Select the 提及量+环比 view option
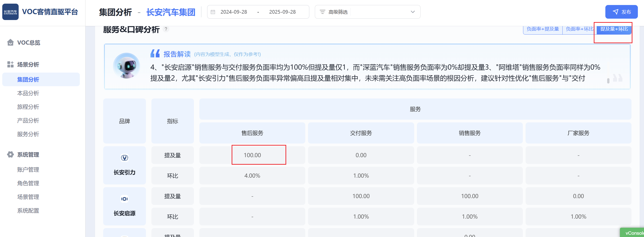The width and height of the screenshot is (644, 237). pyautogui.click(x=614, y=29)
